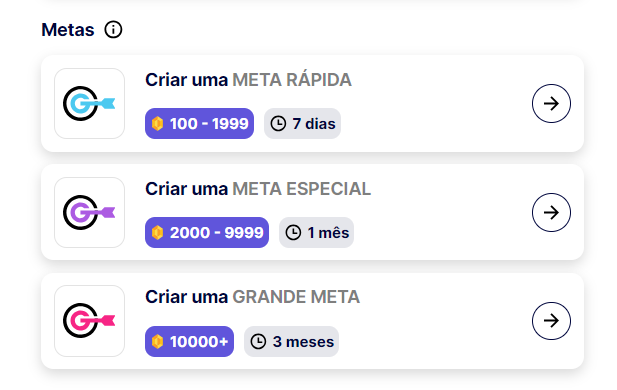Click the blue target icon for Meta Rápida

pos(89,104)
